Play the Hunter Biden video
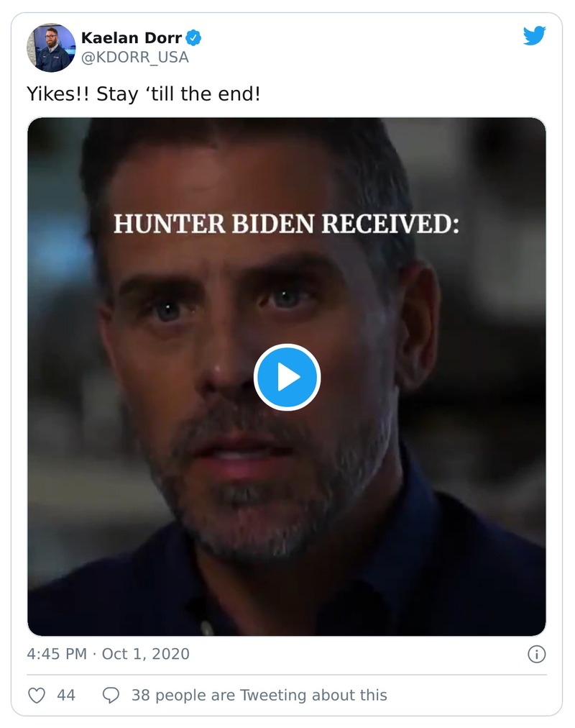This screenshot has height=728, width=575. pyautogui.click(x=287, y=377)
